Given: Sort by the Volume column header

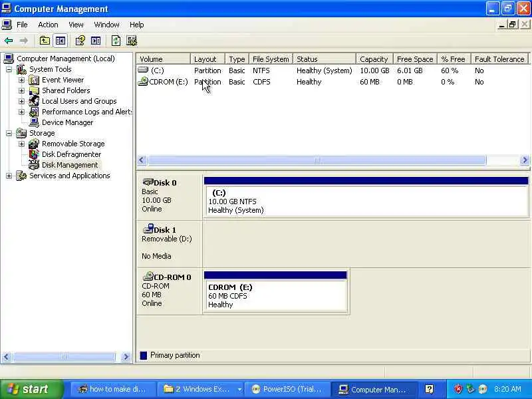Looking at the screenshot, I should [x=163, y=59].
